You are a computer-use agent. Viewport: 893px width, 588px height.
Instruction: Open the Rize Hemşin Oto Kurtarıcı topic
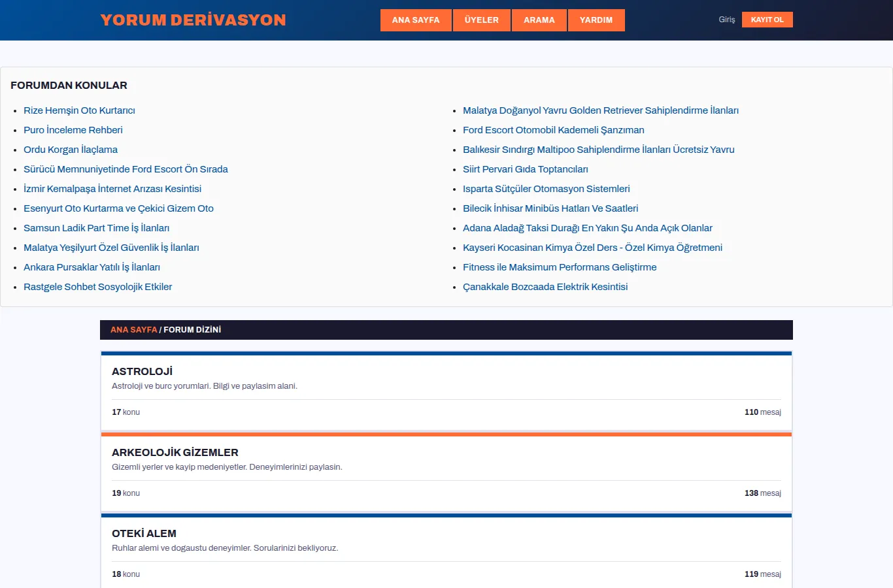(x=79, y=110)
